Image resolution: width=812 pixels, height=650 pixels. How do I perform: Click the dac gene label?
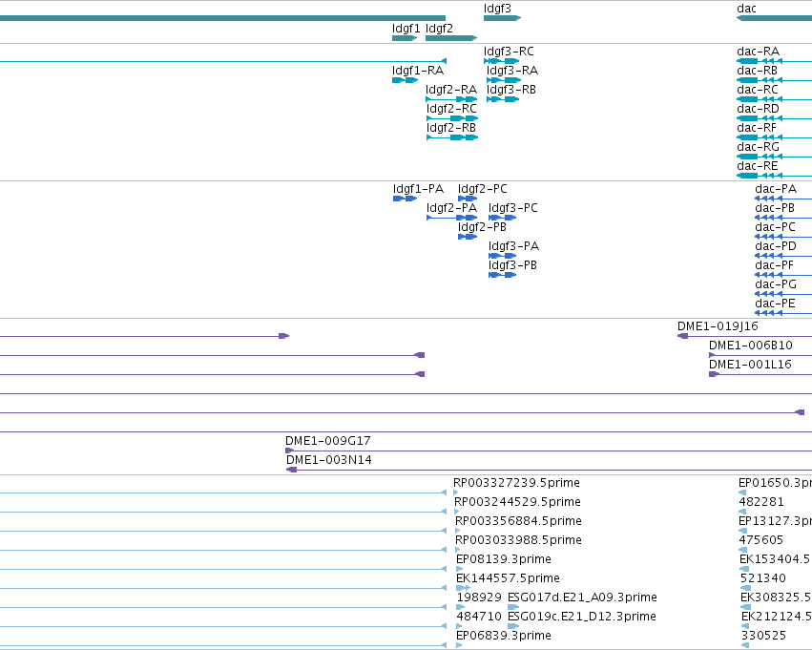[746, 9]
